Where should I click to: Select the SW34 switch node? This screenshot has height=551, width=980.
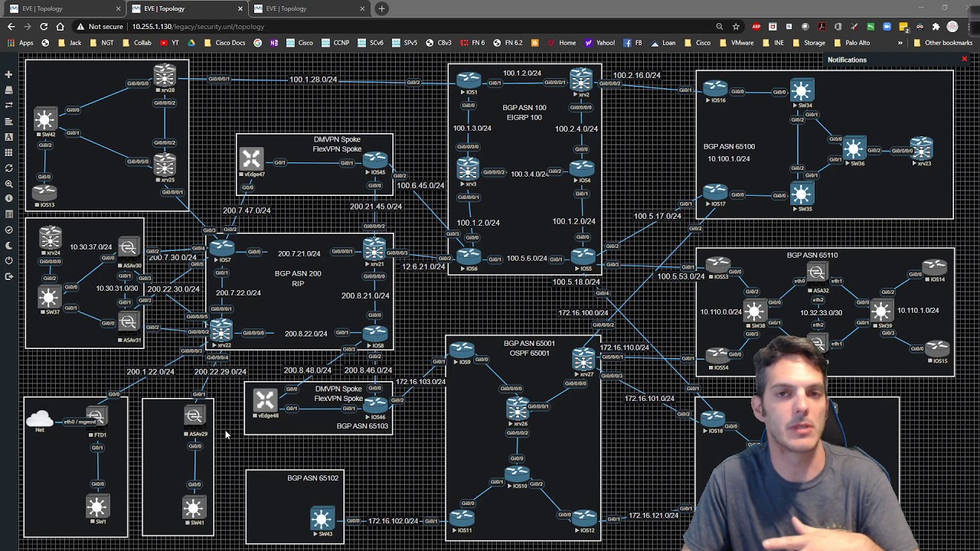coord(802,92)
